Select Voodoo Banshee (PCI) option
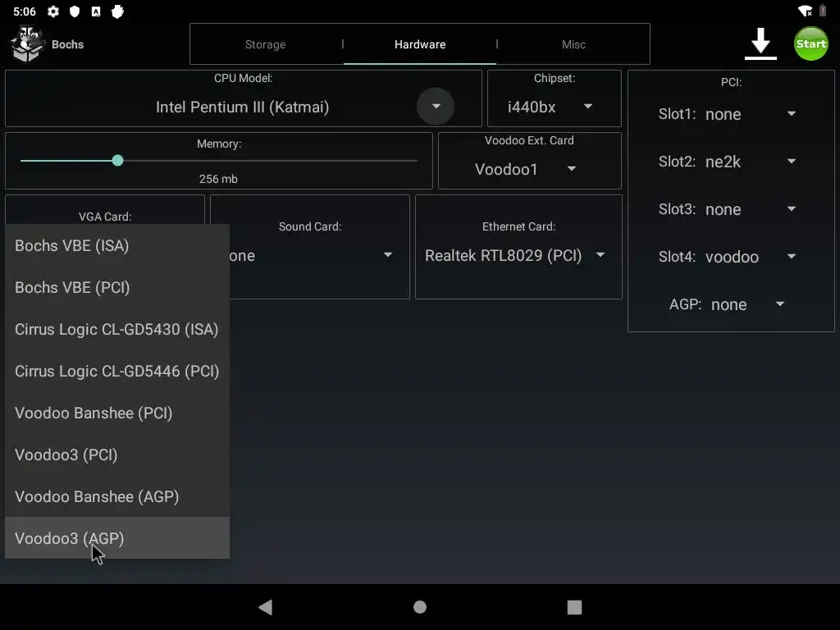The height and width of the screenshot is (630, 840). (x=117, y=413)
